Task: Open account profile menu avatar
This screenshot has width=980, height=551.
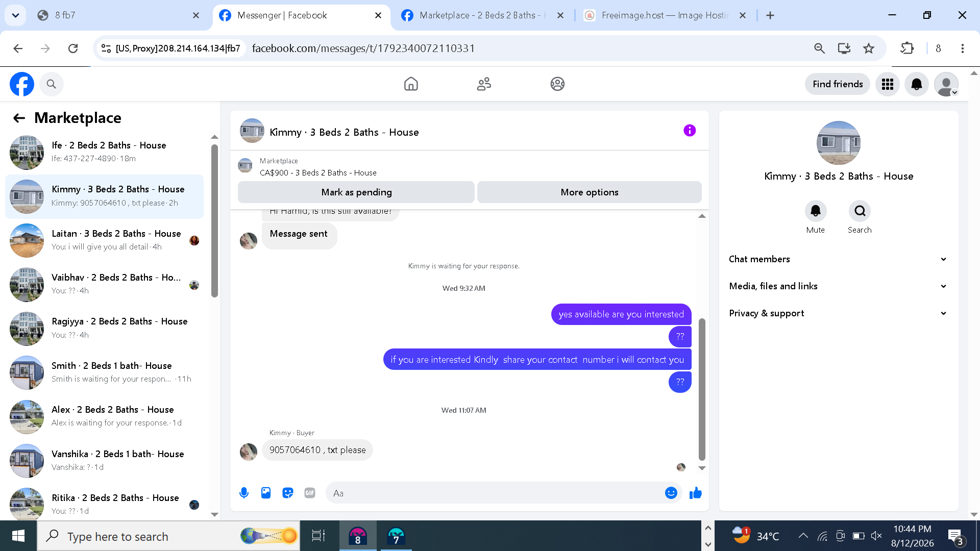Action: tap(946, 84)
